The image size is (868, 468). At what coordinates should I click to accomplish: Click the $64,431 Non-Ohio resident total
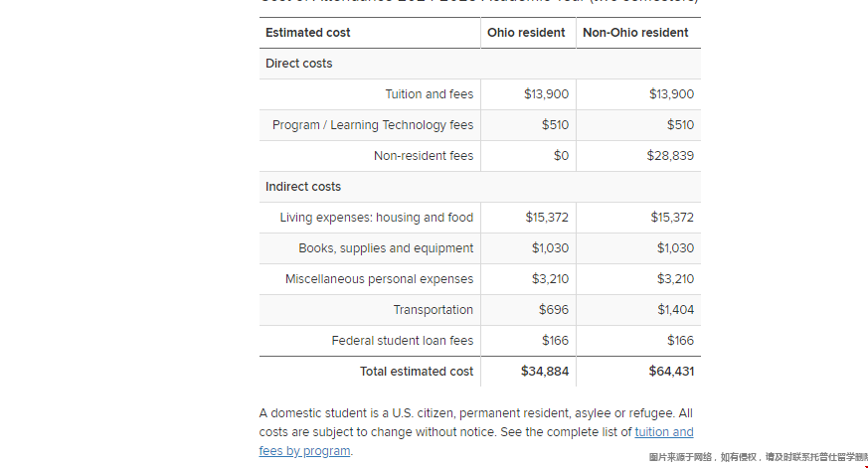(671, 372)
